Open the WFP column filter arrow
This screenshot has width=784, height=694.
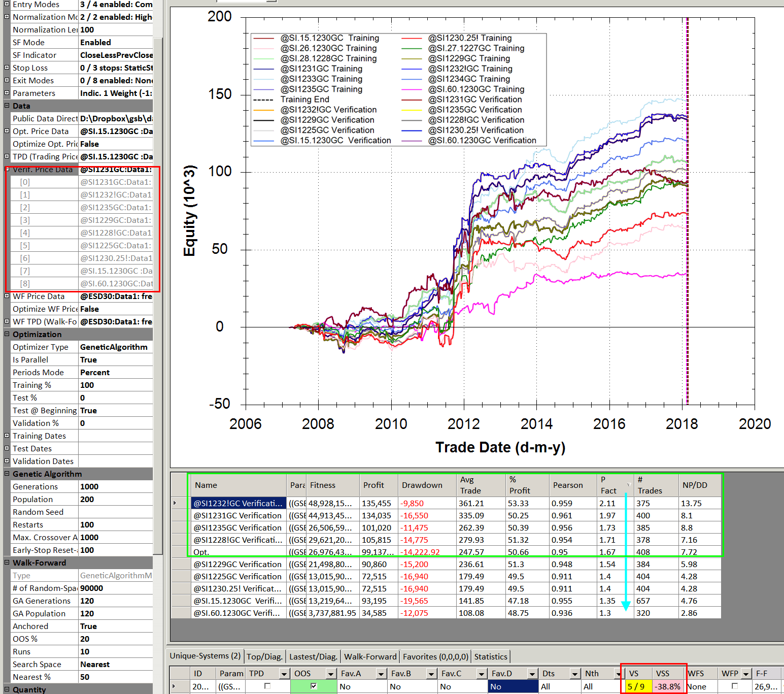(745, 674)
